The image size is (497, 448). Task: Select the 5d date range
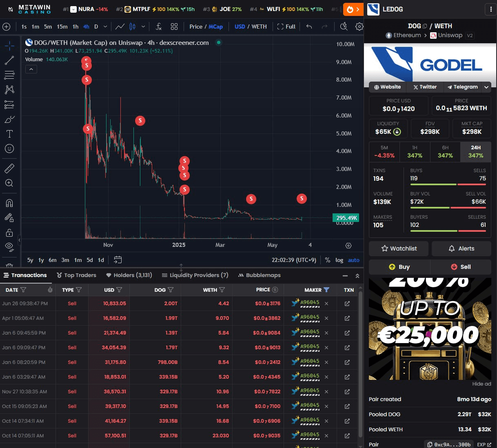pos(90,260)
